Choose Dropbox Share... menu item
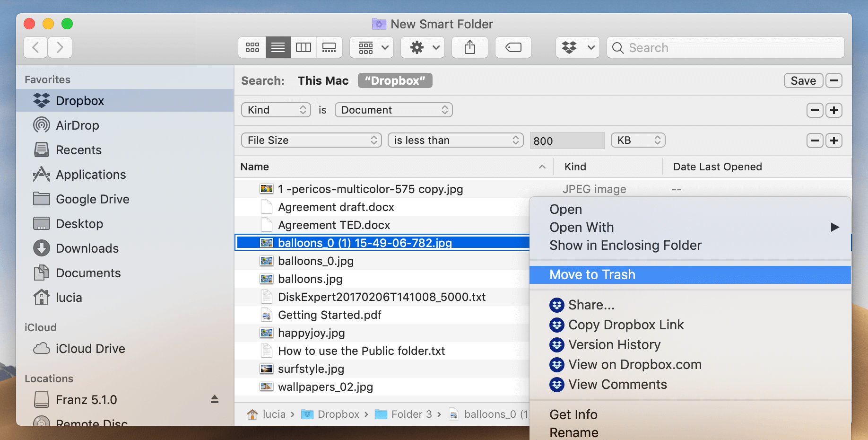868x440 pixels. [x=690, y=305]
